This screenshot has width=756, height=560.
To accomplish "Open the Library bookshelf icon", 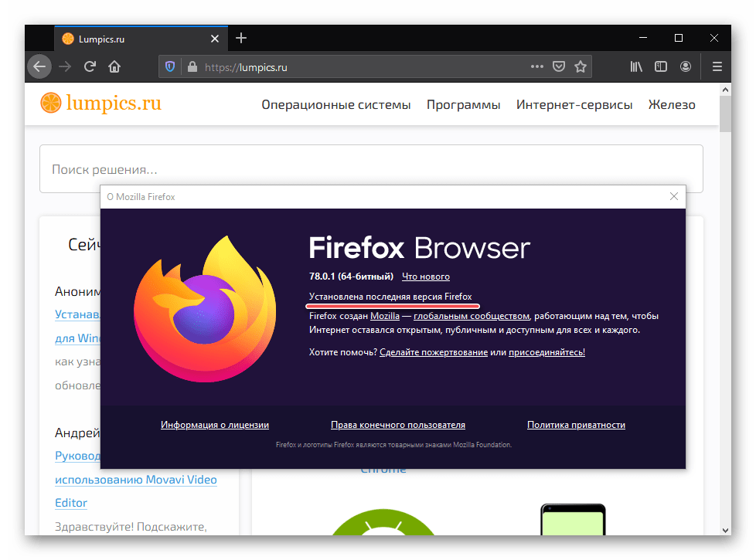I will (x=636, y=67).
